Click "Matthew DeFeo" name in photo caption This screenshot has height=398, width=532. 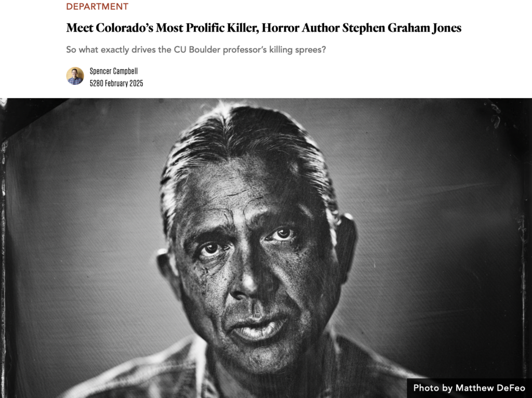tap(490, 388)
